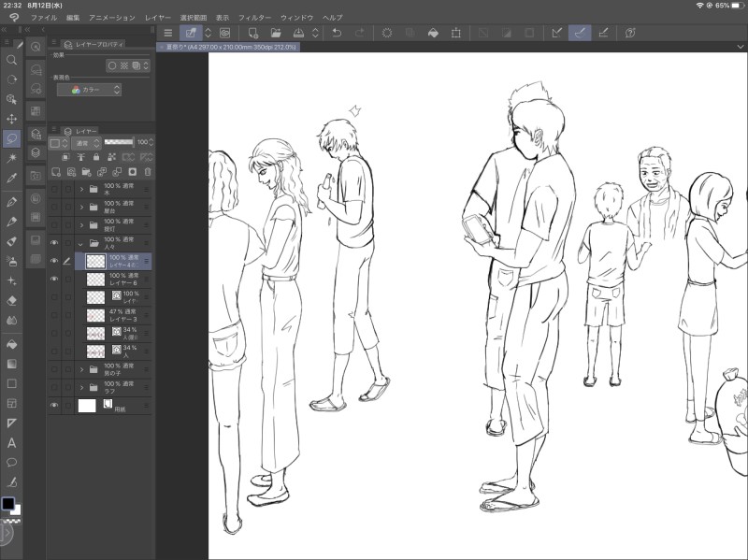748x560 pixels.
Task: Select the Eyedropper tool
Action: tap(11, 177)
